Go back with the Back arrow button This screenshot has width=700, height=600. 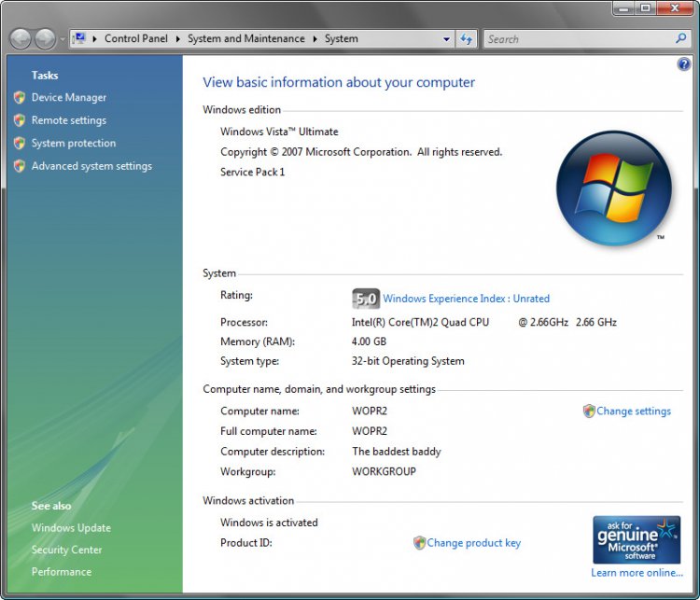21,39
